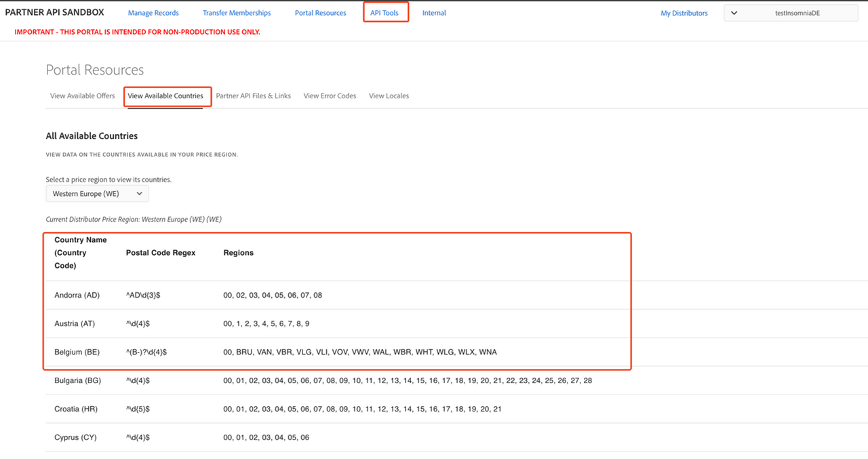The height and width of the screenshot is (459, 868).
Task: Click the Belgium (BE) country entry
Action: coord(77,353)
